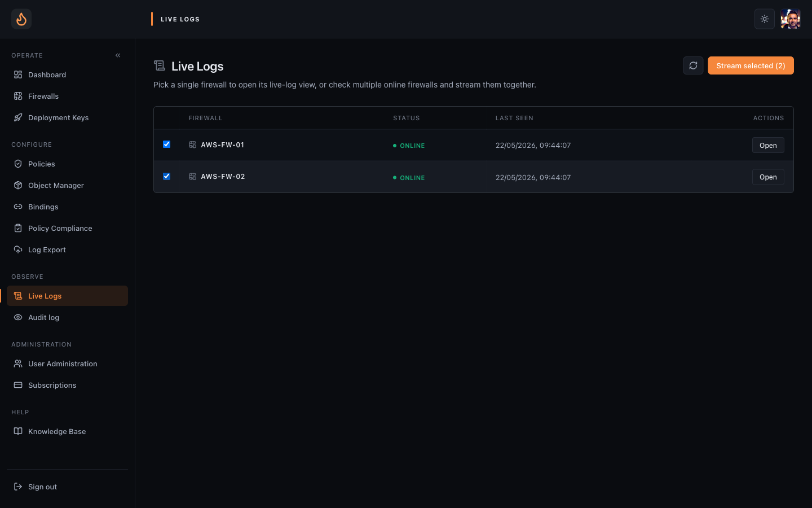
Task: Click ONLINE status of AWS-FW-01
Action: point(409,146)
